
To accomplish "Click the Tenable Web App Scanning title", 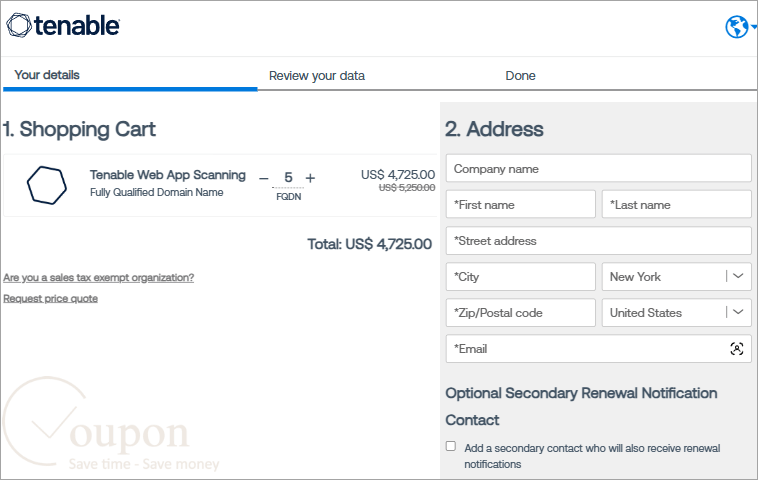I will (x=168, y=175).
